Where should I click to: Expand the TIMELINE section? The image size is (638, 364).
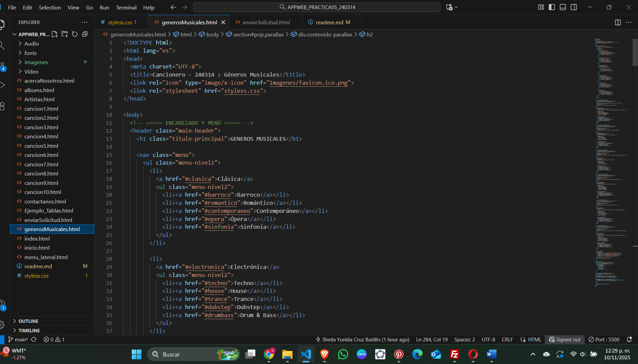pos(29,331)
